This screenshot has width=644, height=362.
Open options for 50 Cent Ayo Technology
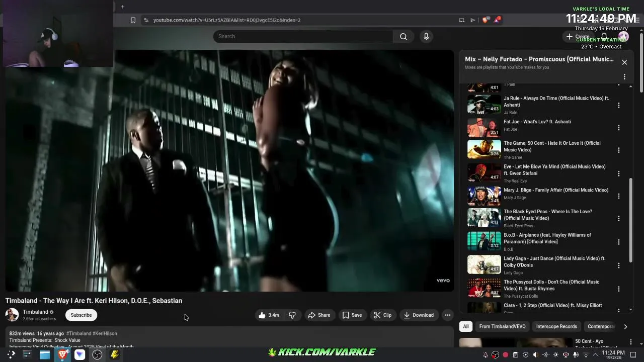coord(631,342)
